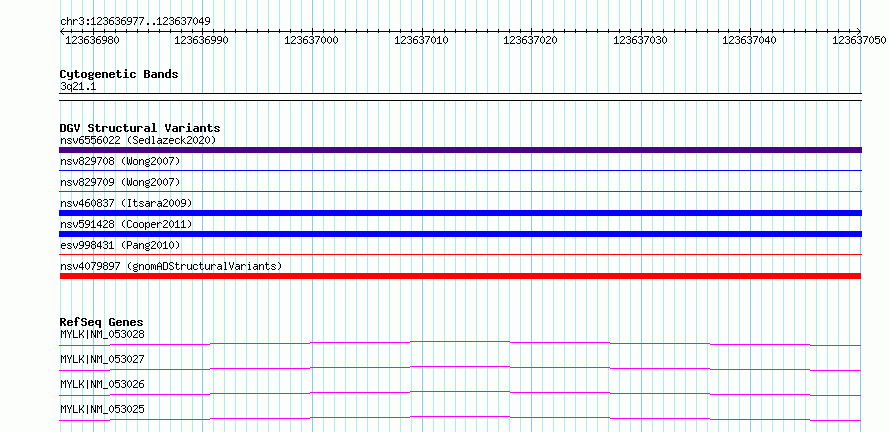Screen dimensions: 890x432
Task: Click ruler position 123637030
Action: click(638, 40)
